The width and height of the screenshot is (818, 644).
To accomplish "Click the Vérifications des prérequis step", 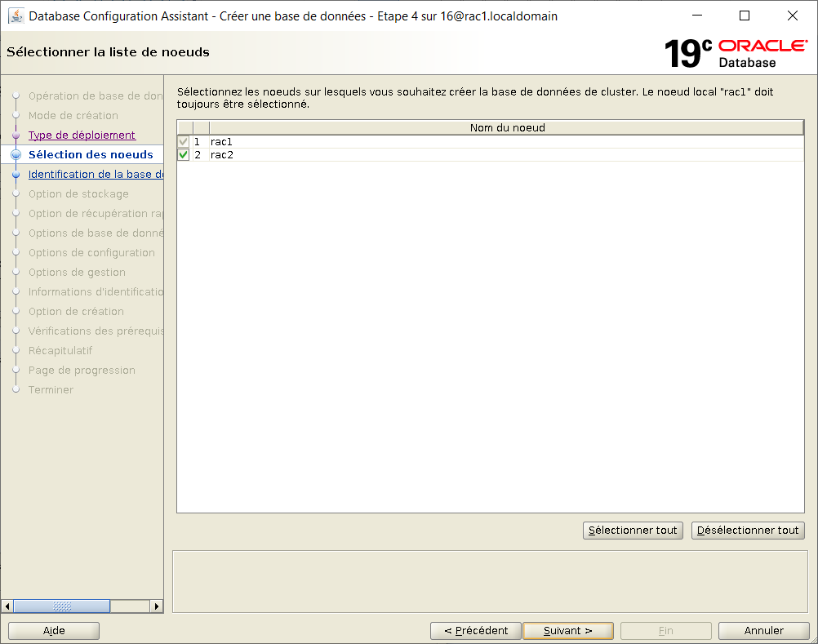I will click(x=96, y=331).
